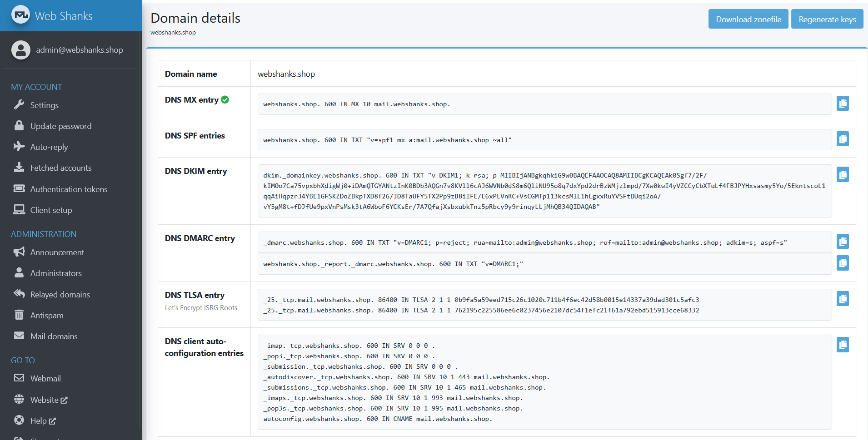Click the Antispam trash icon
The height and width of the screenshot is (440, 868).
click(19, 315)
